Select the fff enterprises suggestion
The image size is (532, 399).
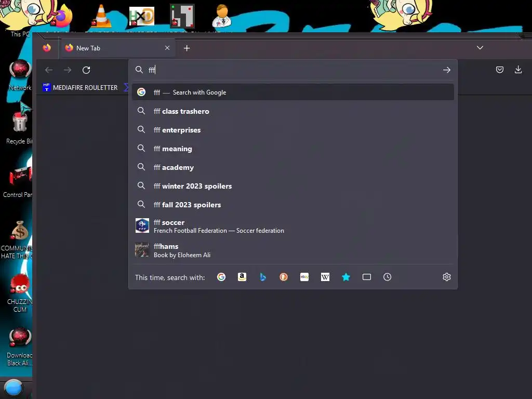coord(292,129)
